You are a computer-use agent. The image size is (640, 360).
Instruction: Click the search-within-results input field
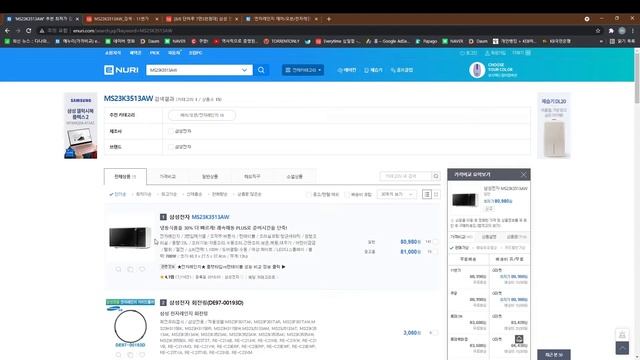[x=405, y=176]
